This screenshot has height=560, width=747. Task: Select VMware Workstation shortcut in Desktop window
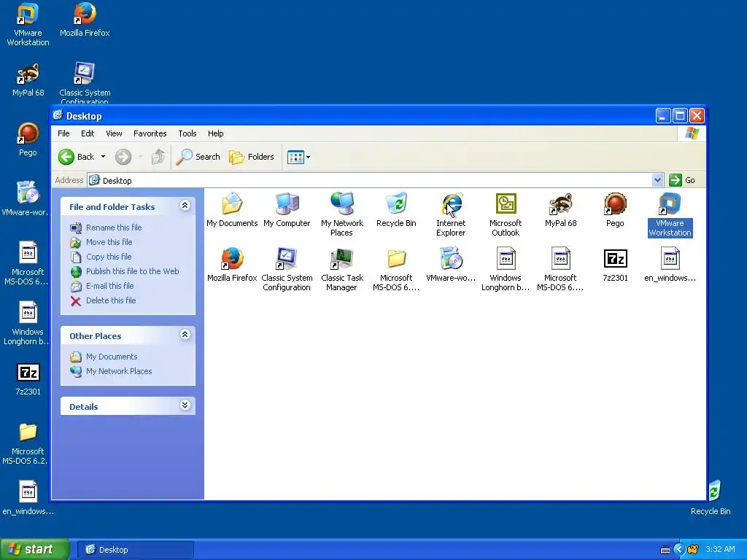tap(670, 214)
